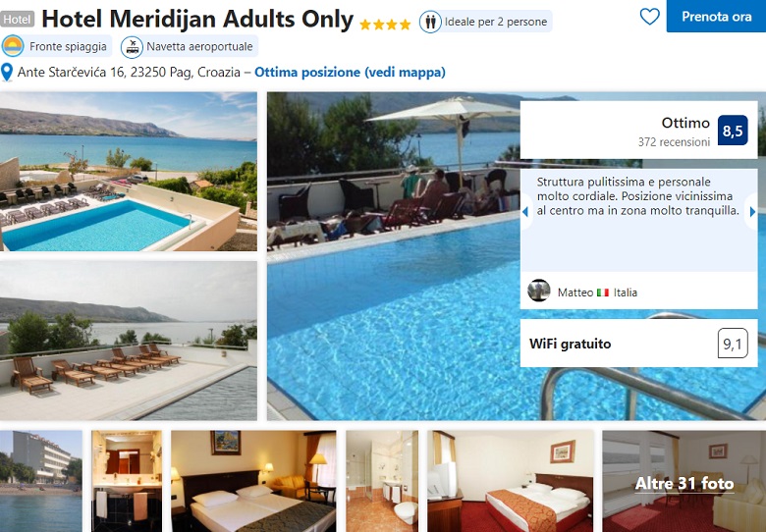Screen dimensions: 766x532
Task: Click the WiFi gratuito 9,1 score
Action: (x=733, y=344)
